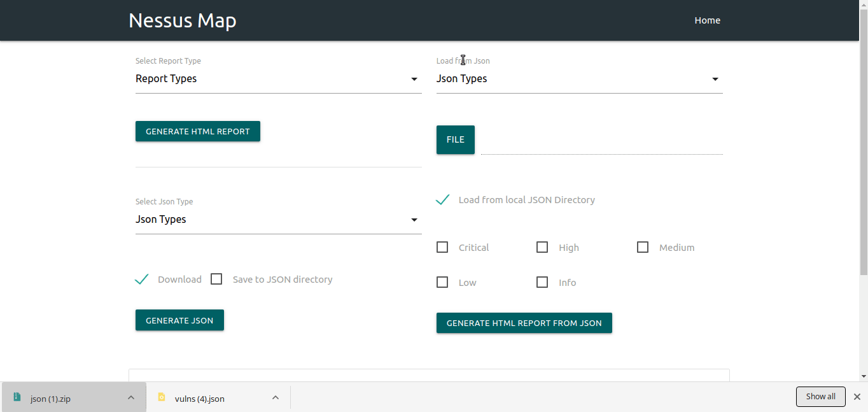Click Generate HTML Report button
The image size is (868, 412).
point(198,131)
